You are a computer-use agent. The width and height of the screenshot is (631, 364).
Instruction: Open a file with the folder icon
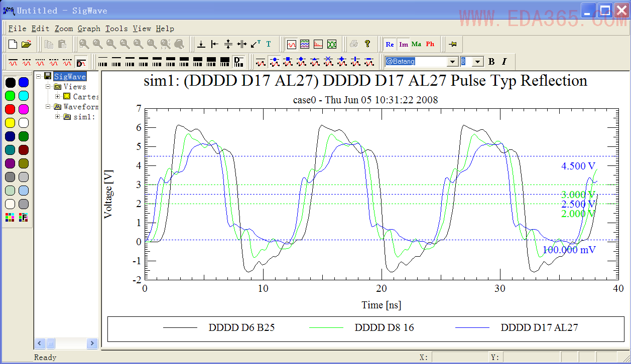(26, 44)
